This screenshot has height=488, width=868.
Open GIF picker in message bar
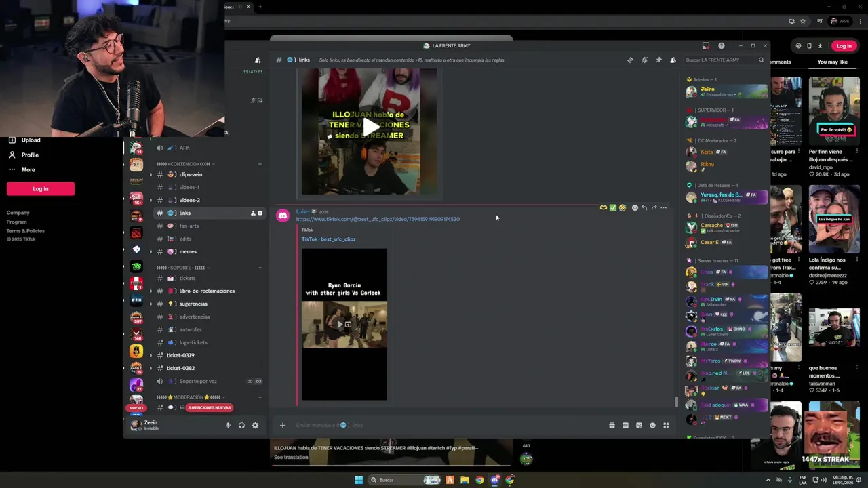625,425
